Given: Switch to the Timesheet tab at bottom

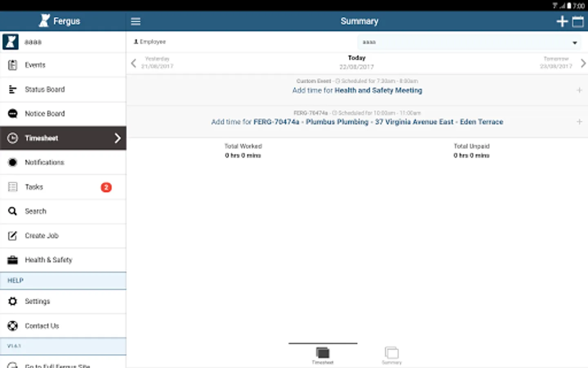Looking at the screenshot, I should [323, 355].
